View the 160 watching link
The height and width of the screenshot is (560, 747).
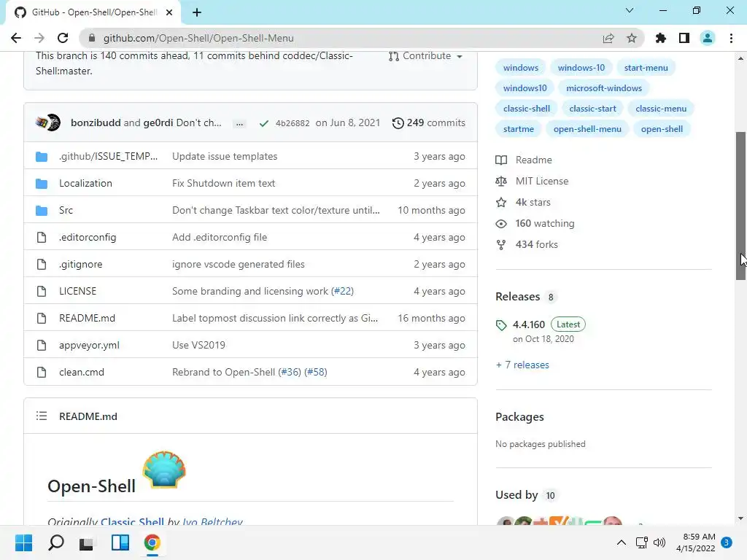pyautogui.click(x=535, y=223)
